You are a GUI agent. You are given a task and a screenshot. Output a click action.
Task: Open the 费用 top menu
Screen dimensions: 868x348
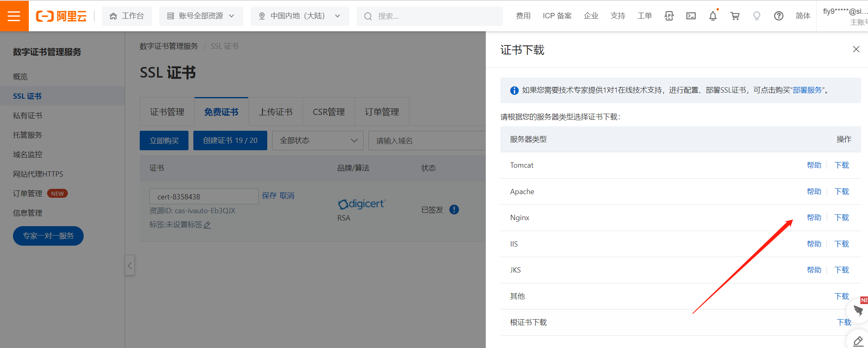click(x=523, y=16)
